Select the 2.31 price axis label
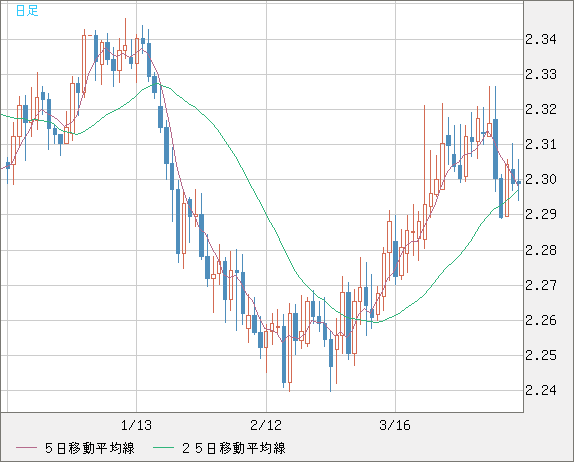The height and width of the screenshot is (462, 574). [541, 144]
